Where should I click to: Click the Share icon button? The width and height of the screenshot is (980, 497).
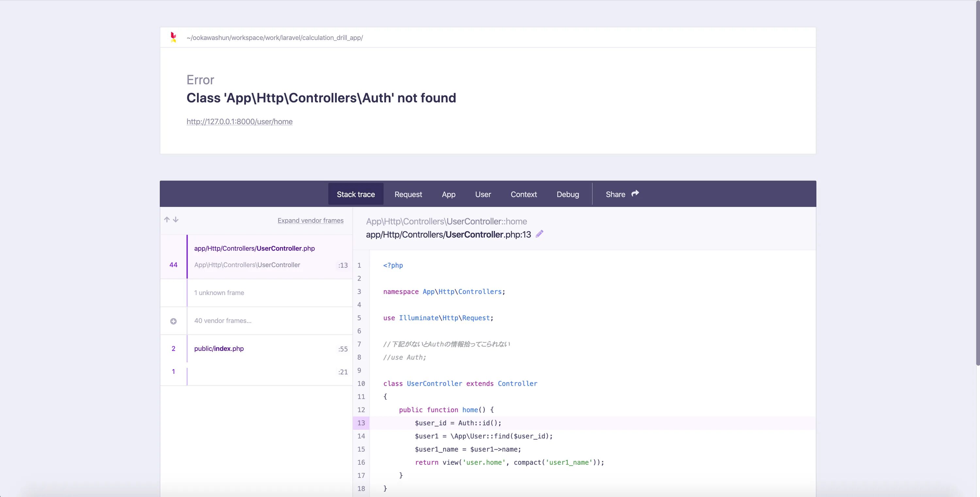click(635, 193)
